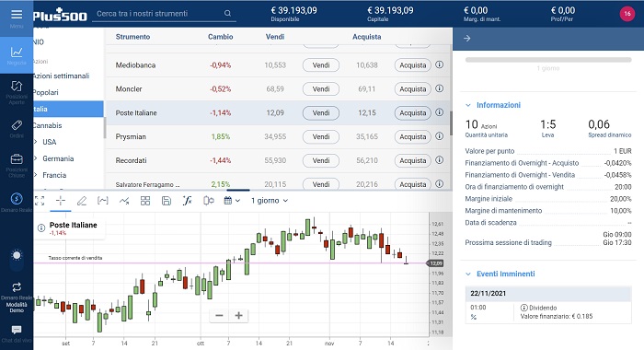Click the info icon beside Poste Italiane chart title

(x=41, y=227)
